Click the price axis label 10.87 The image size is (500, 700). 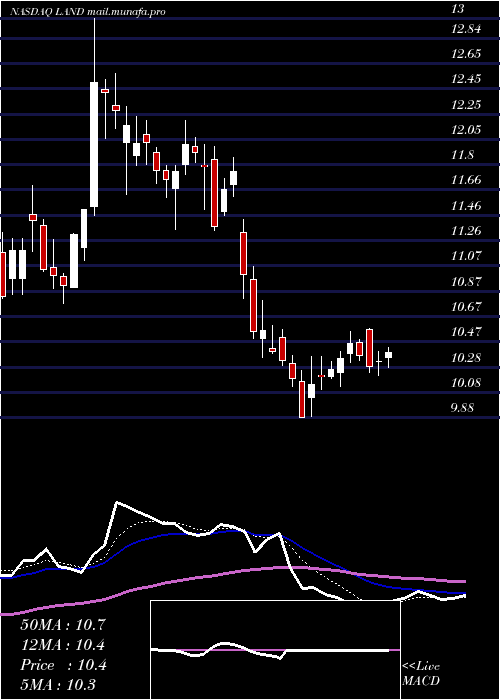[x=467, y=282]
